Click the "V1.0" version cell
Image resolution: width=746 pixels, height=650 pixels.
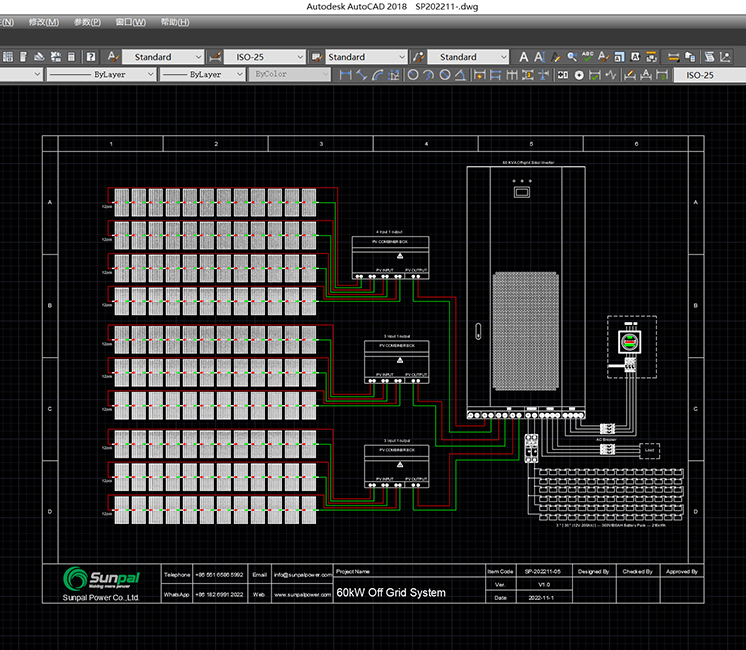click(x=544, y=585)
